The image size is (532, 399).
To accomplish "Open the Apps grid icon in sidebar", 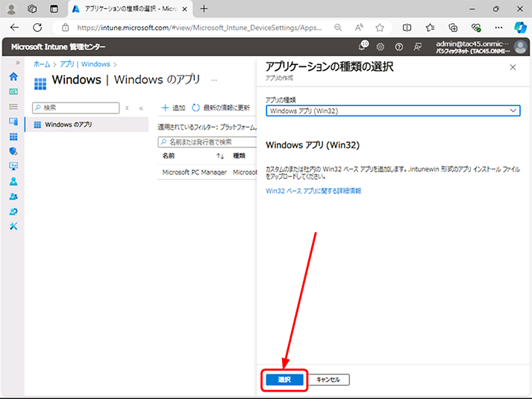I will pyautogui.click(x=13, y=136).
